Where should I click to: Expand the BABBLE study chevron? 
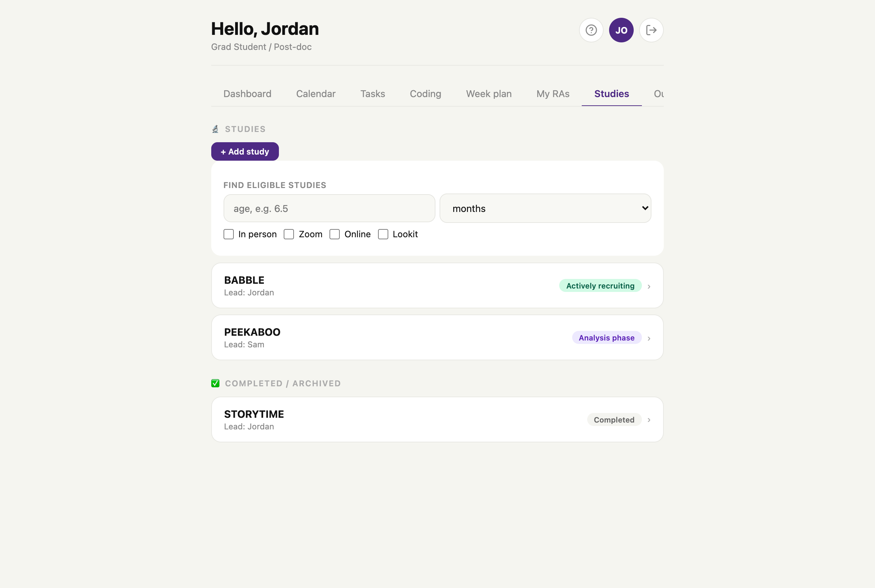coord(649,286)
